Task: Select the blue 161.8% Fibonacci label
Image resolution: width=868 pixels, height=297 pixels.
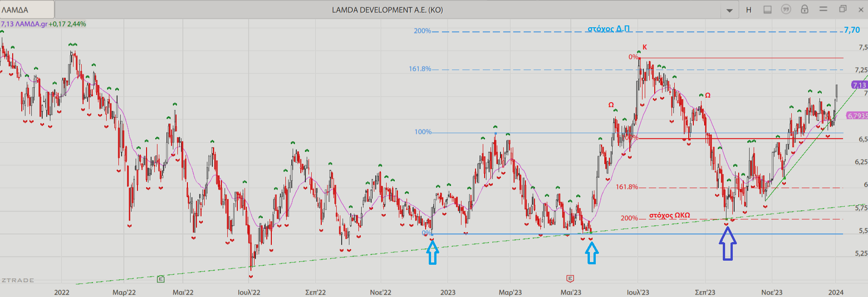Action: pyautogui.click(x=420, y=69)
